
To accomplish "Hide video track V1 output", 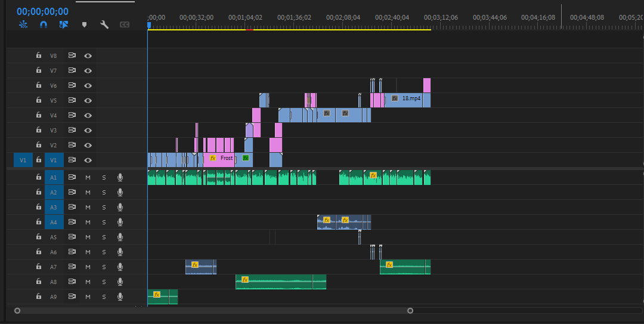I will [88, 160].
